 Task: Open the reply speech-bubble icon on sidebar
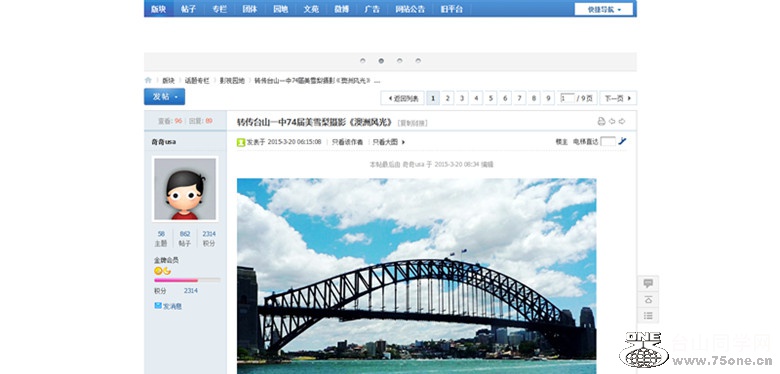point(648,283)
